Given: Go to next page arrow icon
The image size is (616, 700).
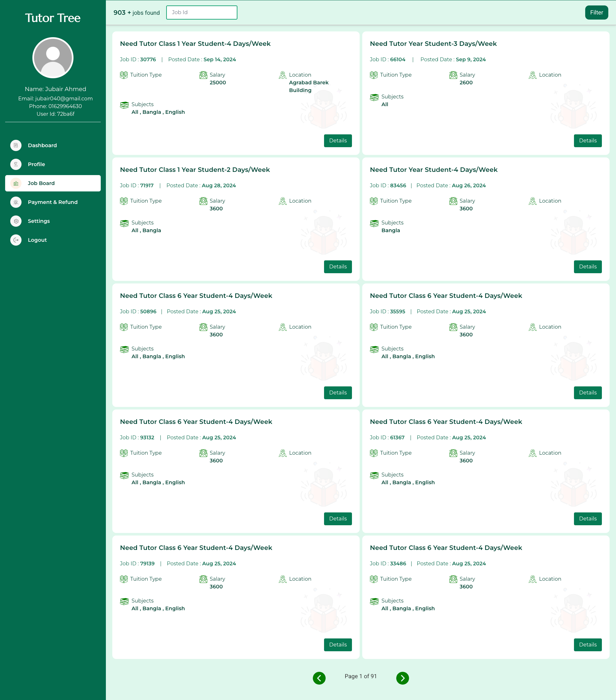Looking at the screenshot, I should 402,678.
